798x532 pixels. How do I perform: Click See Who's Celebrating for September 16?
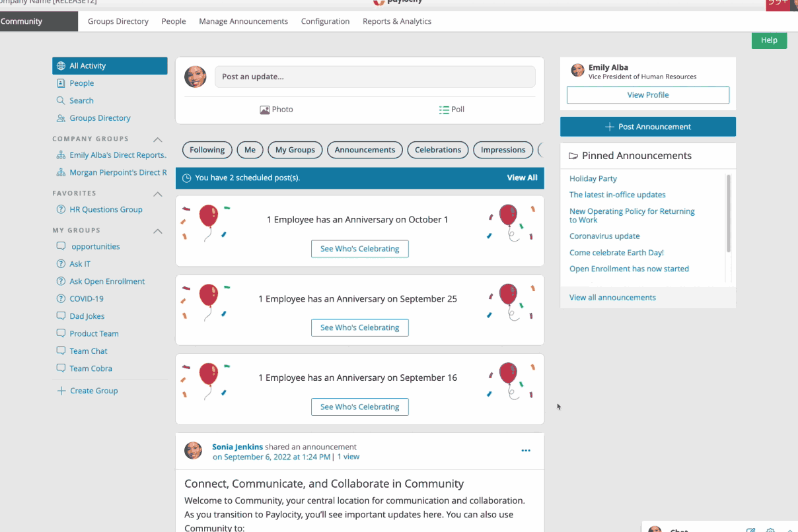(360, 407)
